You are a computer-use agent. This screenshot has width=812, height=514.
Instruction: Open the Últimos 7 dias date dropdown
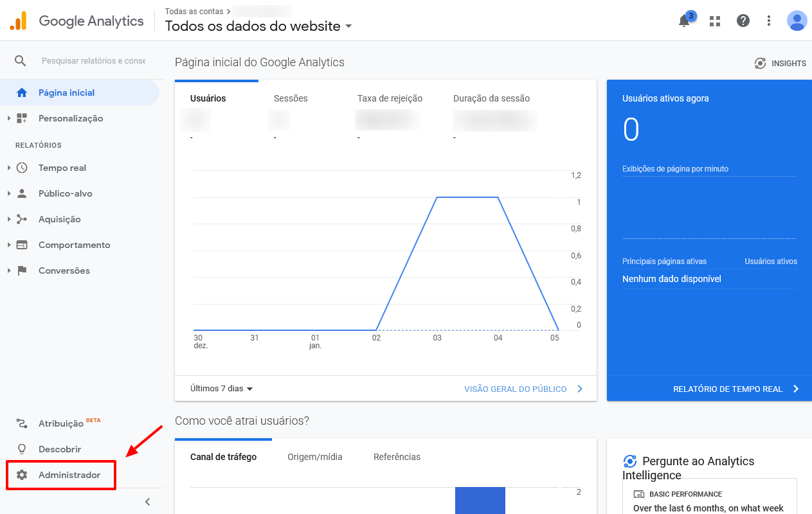click(x=222, y=389)
